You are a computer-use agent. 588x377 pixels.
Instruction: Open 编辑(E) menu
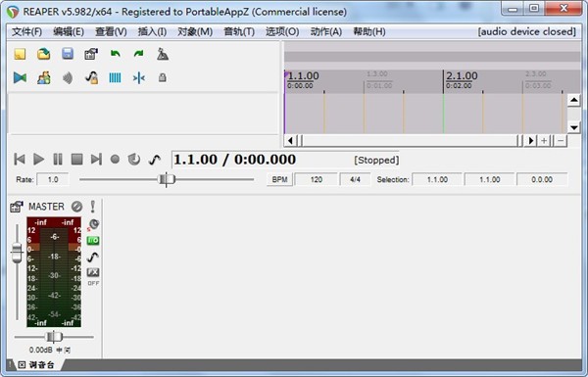pos(69,32)
